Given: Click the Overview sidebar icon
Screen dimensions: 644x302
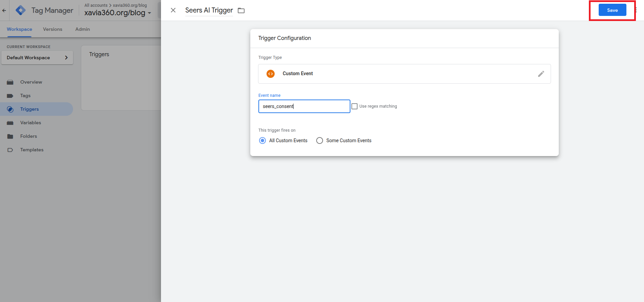Looking at the screenshot, I should (10, 82).
